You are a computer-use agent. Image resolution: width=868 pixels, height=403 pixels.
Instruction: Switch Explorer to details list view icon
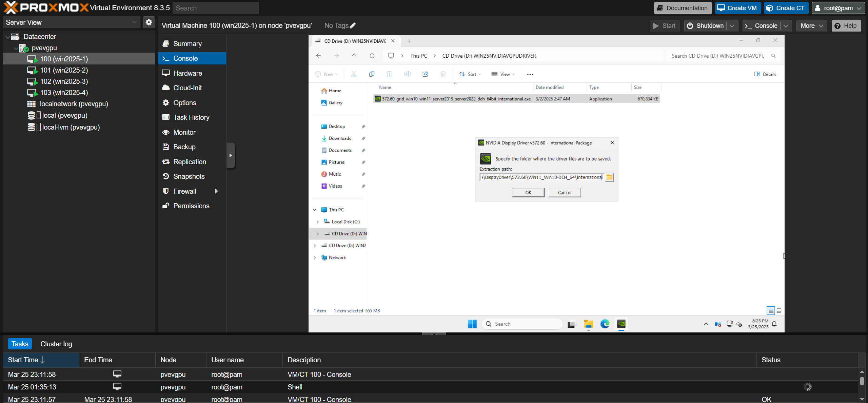click(x=771, y=310)
